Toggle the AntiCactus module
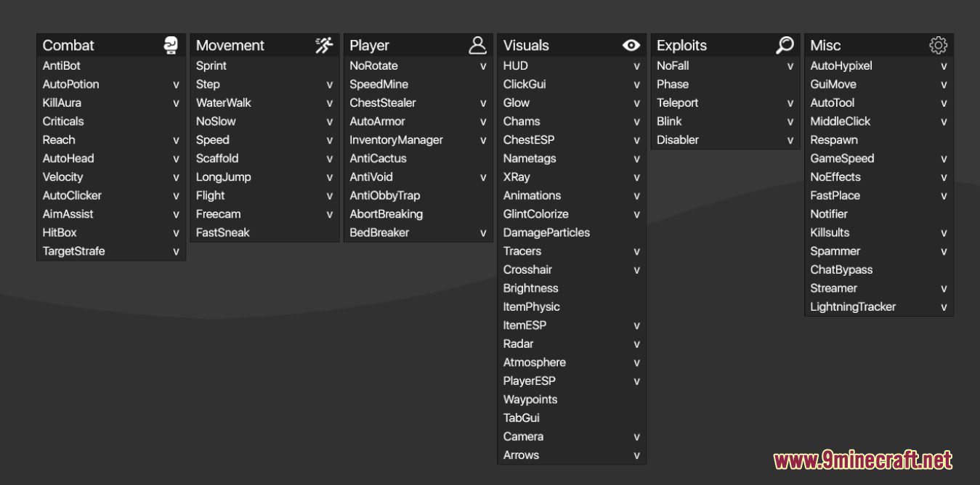The height and width of the screenshot is (485, 980). [418, 158]
